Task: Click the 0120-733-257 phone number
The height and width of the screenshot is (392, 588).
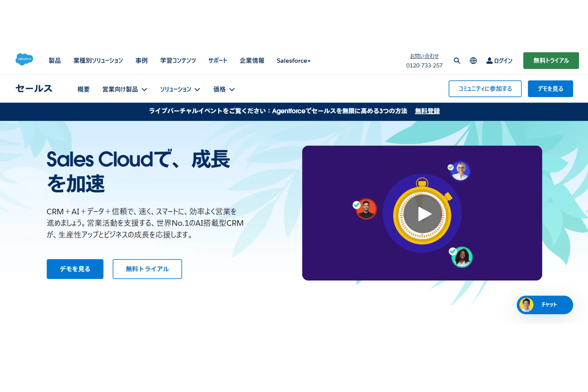Action: coord(424,66)
